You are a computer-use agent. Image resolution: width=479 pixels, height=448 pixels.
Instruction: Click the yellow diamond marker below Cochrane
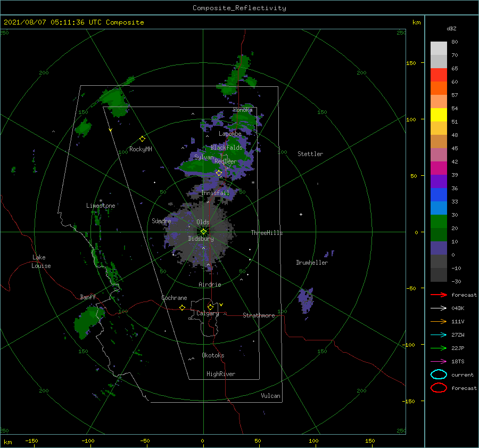[x=182, y=307]
